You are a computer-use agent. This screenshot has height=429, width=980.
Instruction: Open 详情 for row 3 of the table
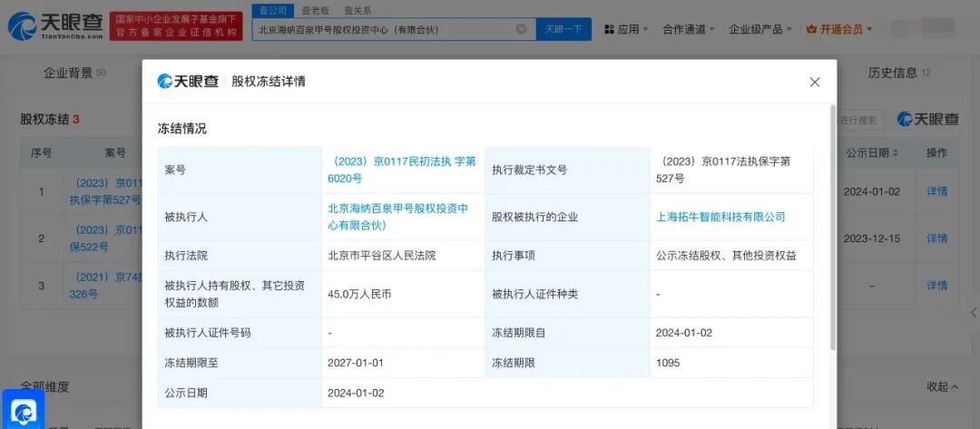click(936, 286)
